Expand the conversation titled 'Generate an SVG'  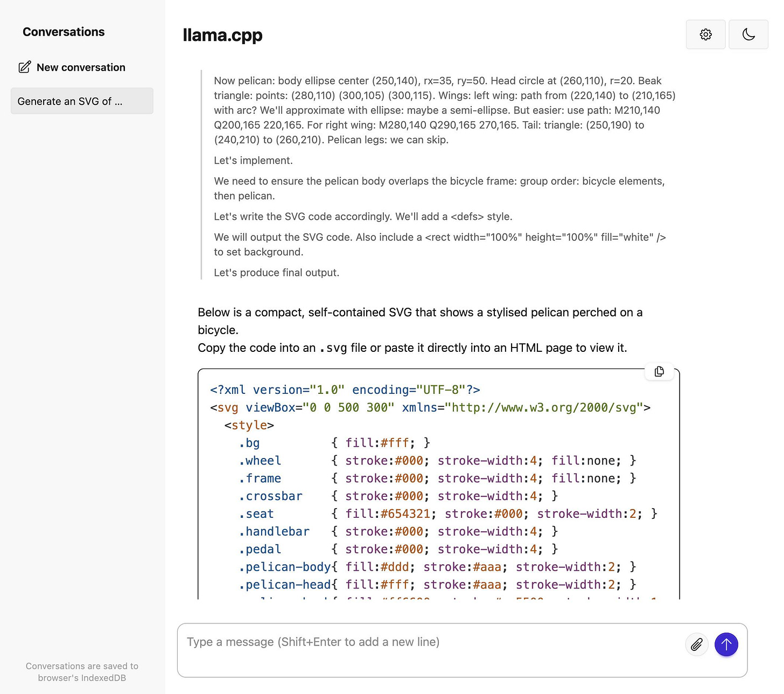tap(81, 101)
